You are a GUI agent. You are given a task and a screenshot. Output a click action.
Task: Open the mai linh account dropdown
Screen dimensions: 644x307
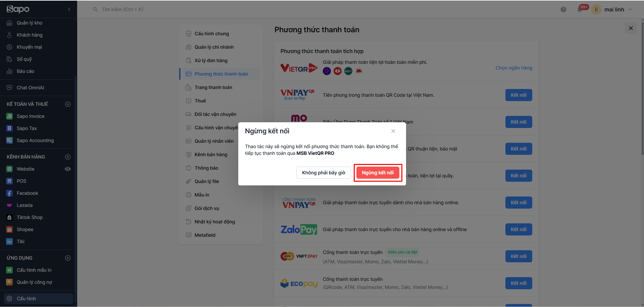pos(630,9)
